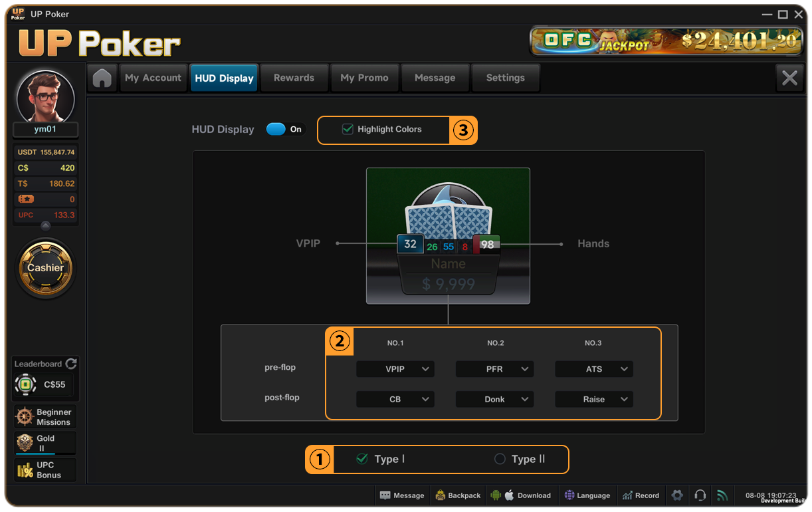Open Beginner Missions ship wheel icon
The image size is (812, 512).
tap(25, 417)
